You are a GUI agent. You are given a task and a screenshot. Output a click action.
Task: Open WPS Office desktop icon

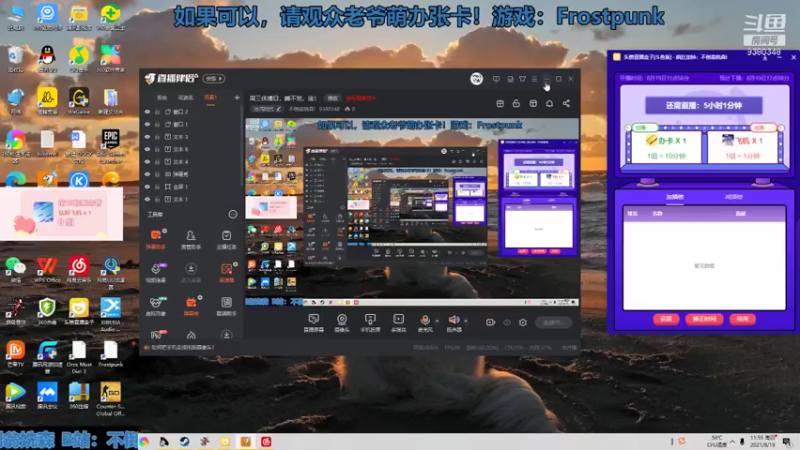(x=47, y=270)
